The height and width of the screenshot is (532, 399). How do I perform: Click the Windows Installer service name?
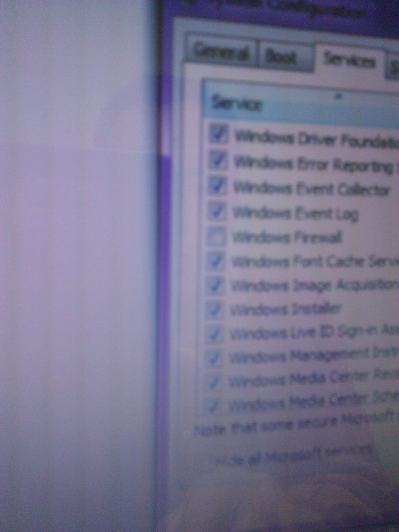click(x=286, y=310)
